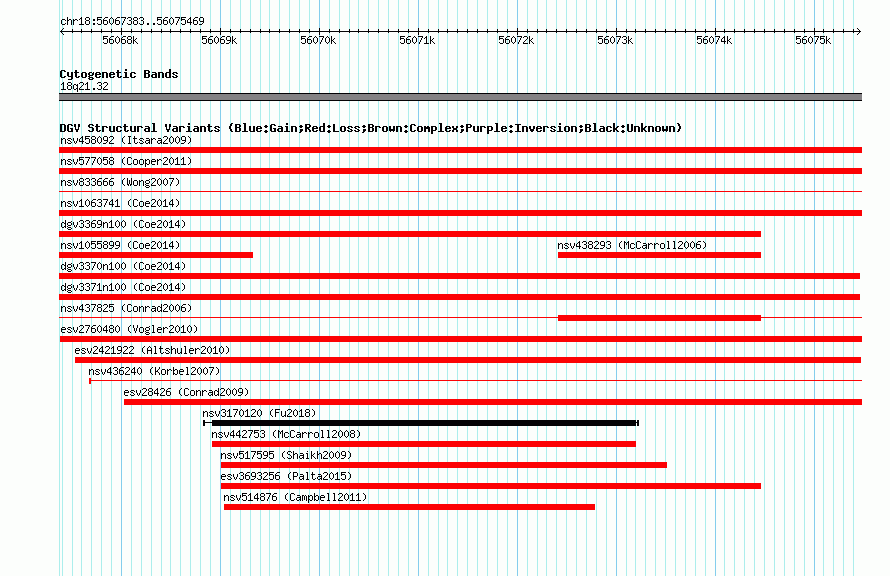Click the nsv458092 (Itsara2009) variant label

coord(126,140)
